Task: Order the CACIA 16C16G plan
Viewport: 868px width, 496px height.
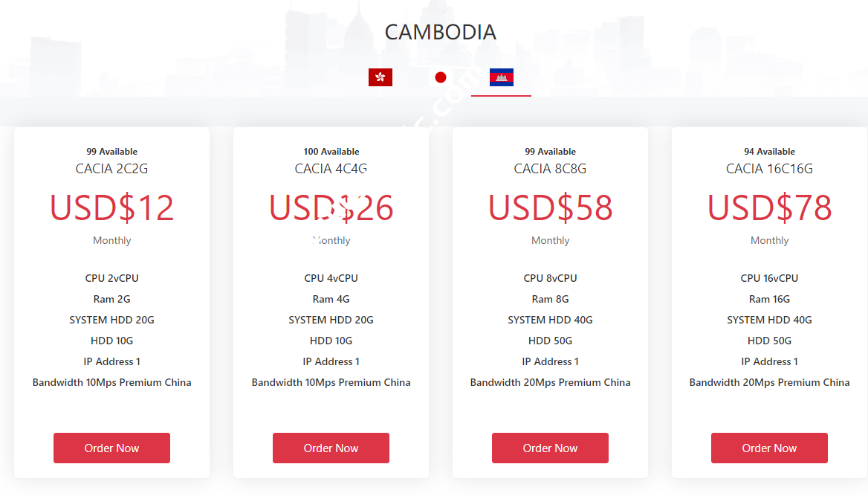Action: [x=769, y=448]
